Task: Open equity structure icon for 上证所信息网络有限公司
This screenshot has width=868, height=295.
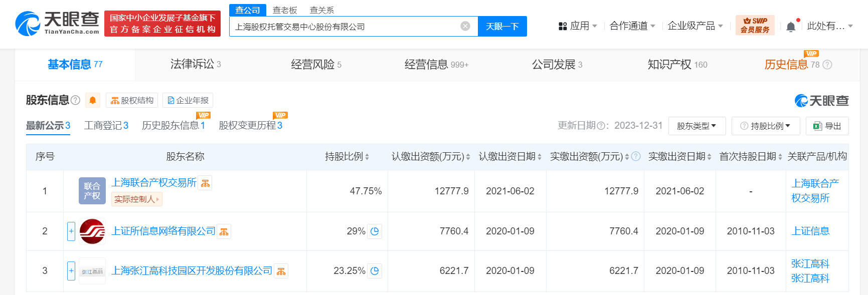Action: click(224, 232)
